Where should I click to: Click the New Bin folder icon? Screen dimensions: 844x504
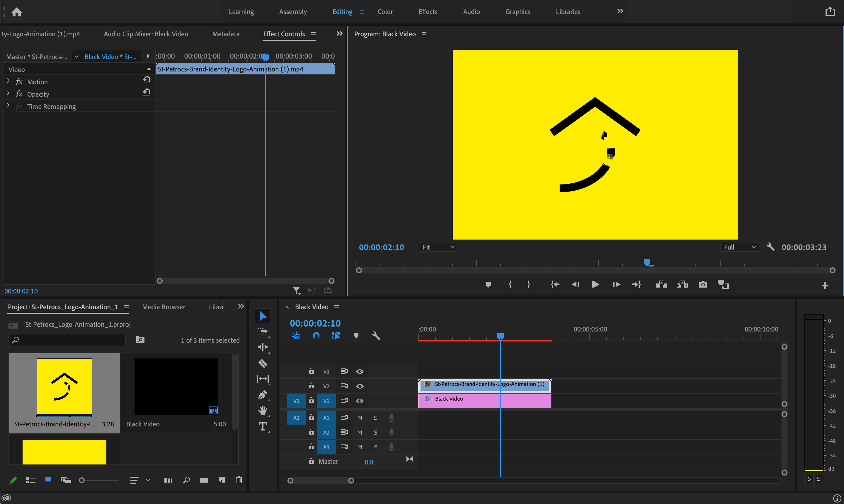point(204,480)
